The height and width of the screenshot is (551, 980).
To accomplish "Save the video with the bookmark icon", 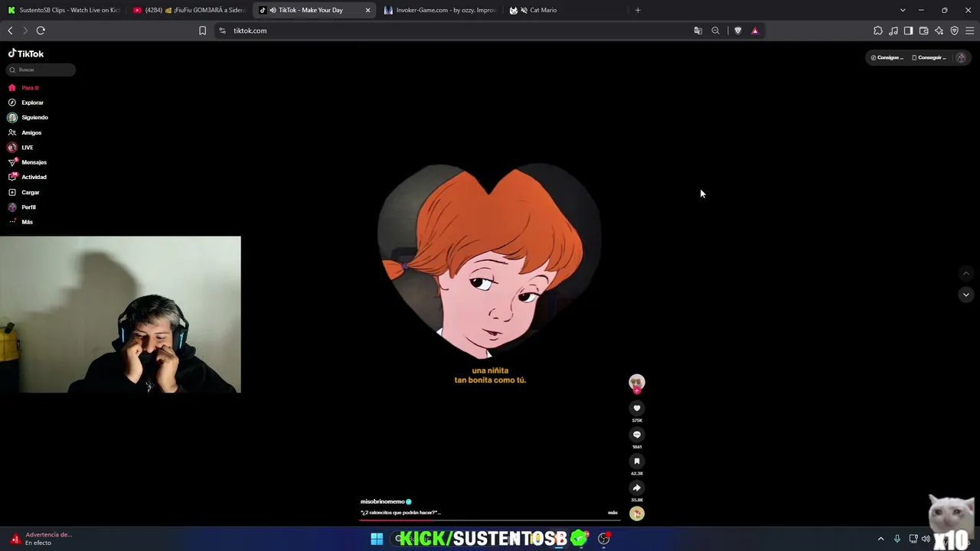I will pos(636,461).
